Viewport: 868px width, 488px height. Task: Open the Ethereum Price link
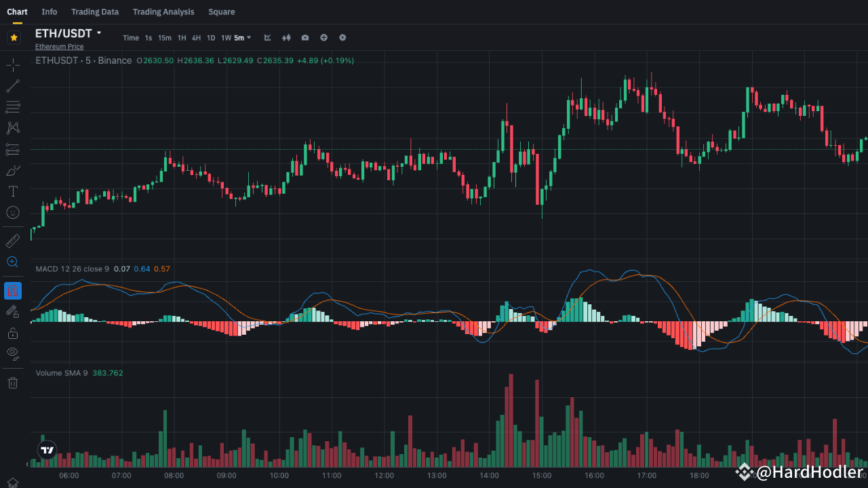(59, 46)
